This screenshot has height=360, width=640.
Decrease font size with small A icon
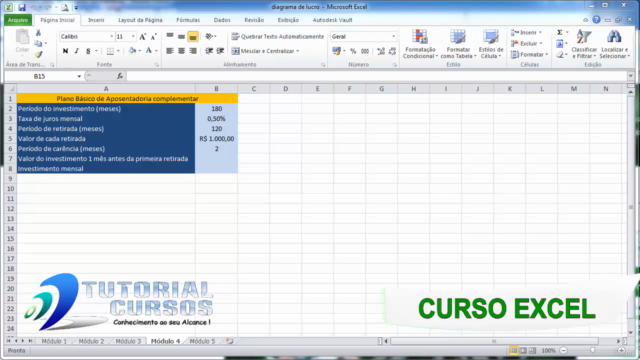tap(153, 37)
